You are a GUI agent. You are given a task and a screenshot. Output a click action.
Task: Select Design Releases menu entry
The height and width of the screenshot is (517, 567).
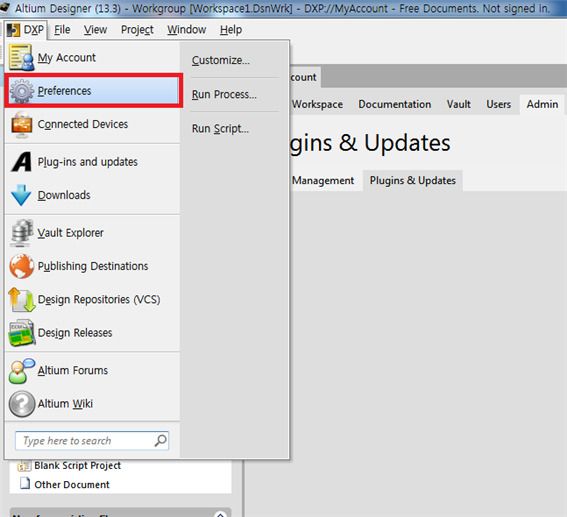coord(92,333)
